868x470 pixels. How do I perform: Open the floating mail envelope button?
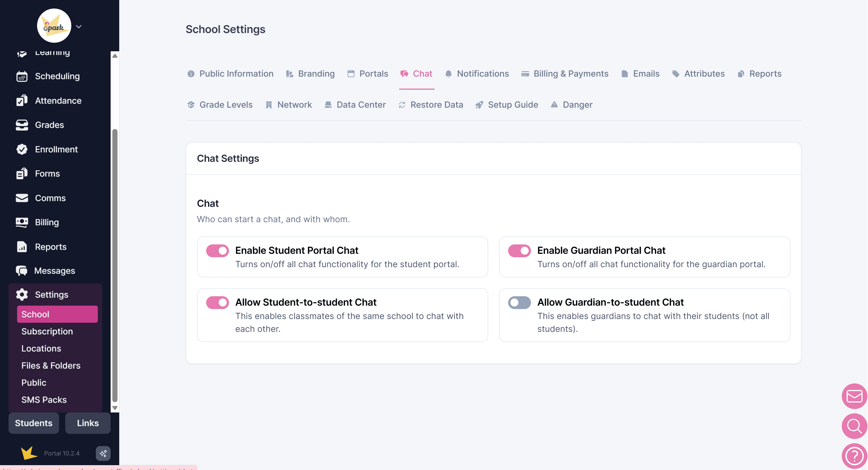click(x=854, y=396)
